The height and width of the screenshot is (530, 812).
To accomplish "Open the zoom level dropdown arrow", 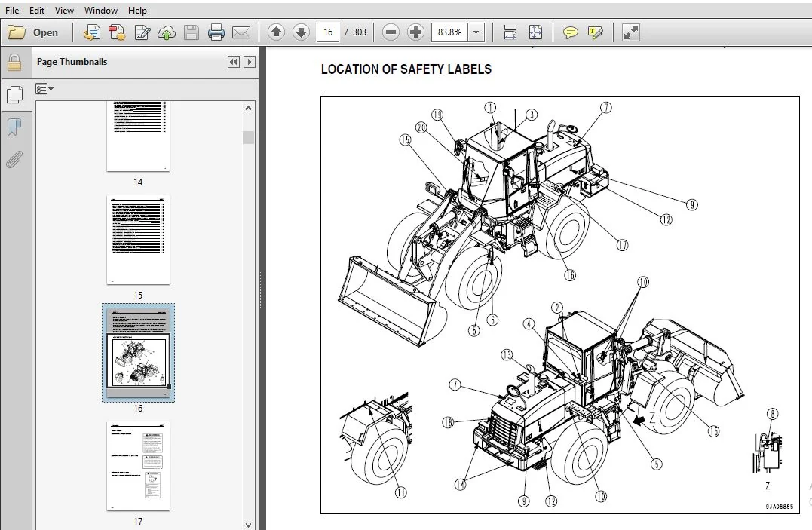I will coord(476,32).
